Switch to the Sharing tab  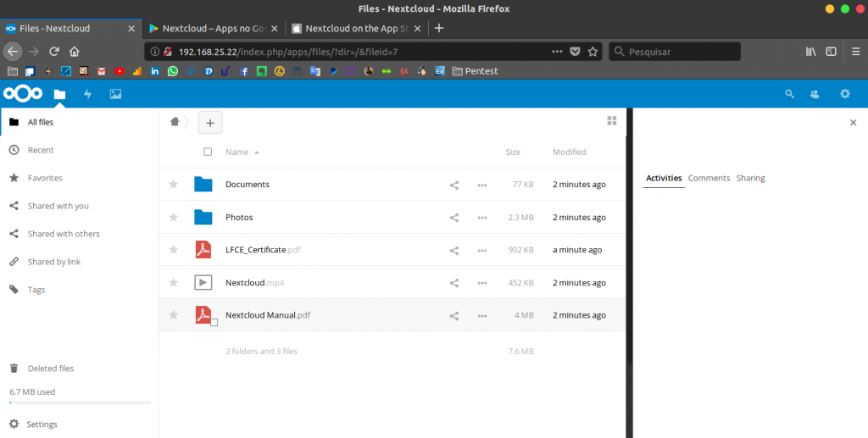(751, 178)
